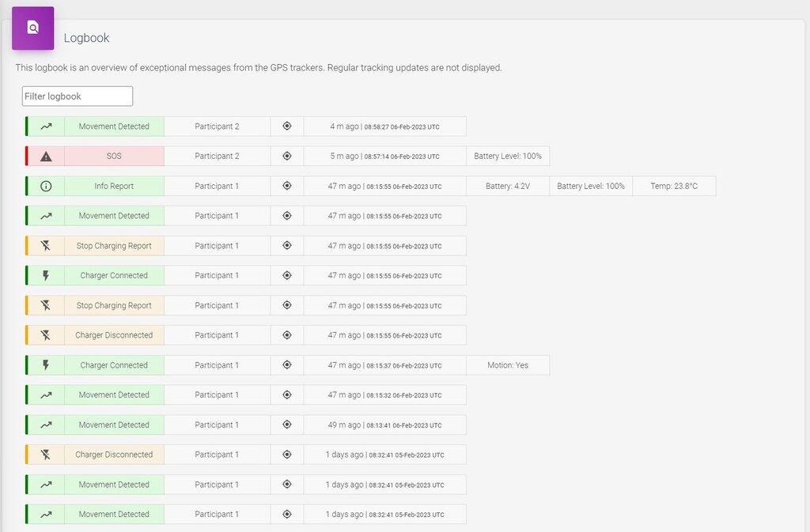Click the Battery: 4.2V chip on Info Report row
This screenshot has height=532, width=810.
[507, 186]
